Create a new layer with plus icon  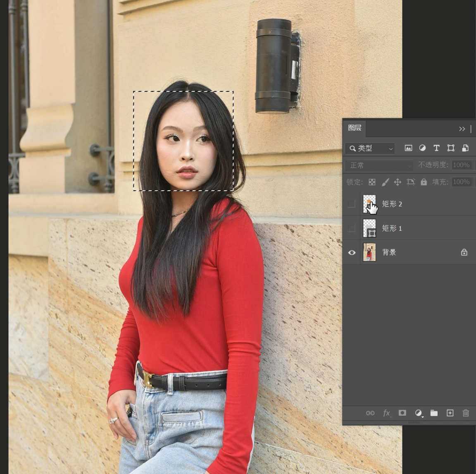pos(450,413)
